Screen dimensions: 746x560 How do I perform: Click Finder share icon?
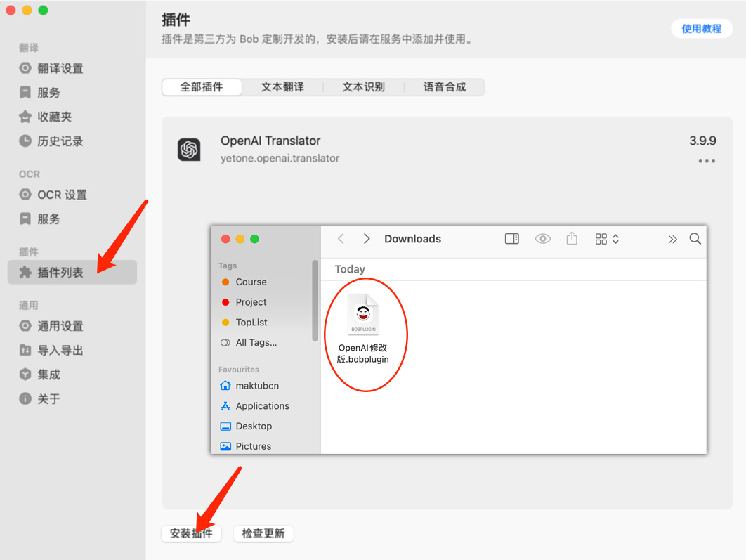click(x=572, y=238)
